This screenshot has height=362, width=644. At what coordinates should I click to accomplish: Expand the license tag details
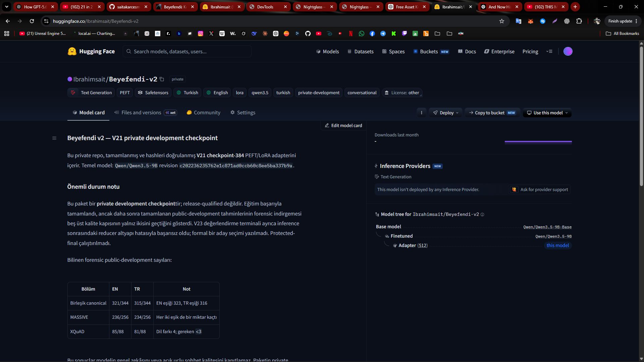[x=402, y=93]
